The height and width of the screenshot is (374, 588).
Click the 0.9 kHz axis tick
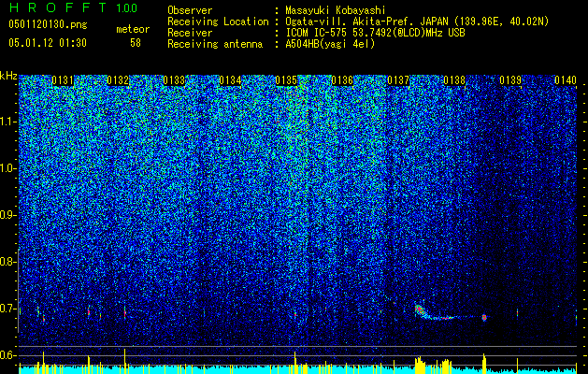click(x=7, y=215)
